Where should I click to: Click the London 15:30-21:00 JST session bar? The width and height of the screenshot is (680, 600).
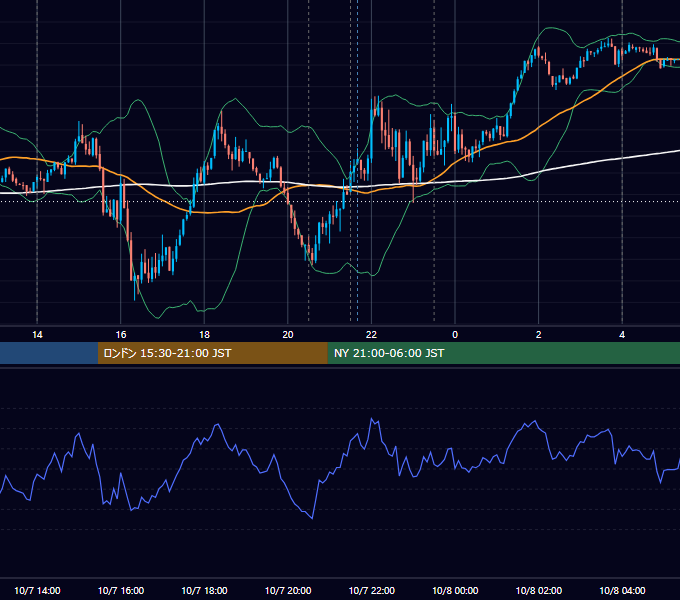pyautogui.click(x=212, y=353)
